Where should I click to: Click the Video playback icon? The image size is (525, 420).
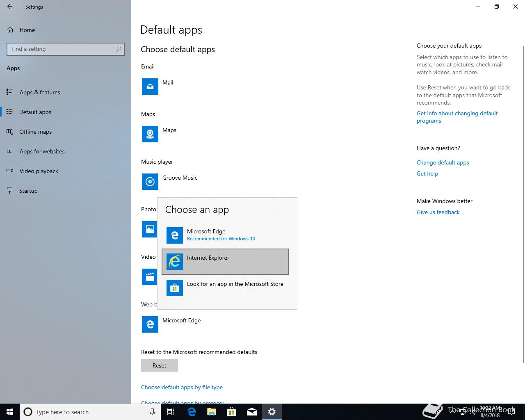pos(10,171)
